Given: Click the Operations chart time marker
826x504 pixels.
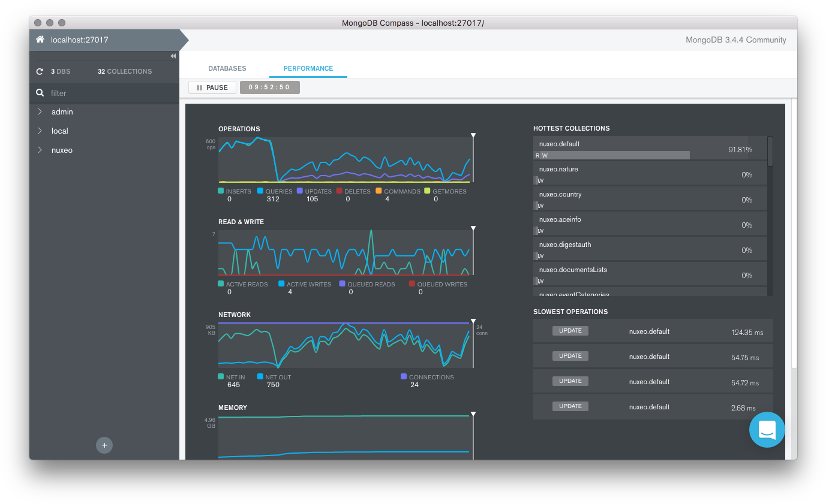Looking at the screenshot, I should point(473,135).
